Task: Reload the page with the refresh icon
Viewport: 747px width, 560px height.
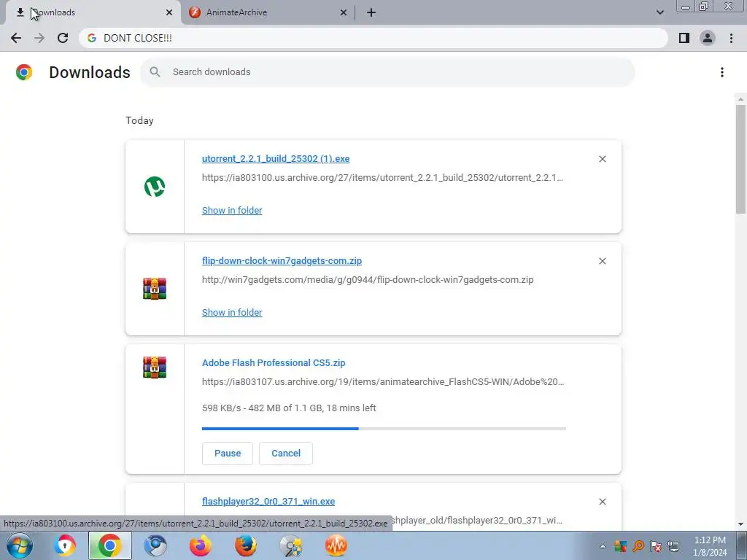Action: tap(63, 38)
